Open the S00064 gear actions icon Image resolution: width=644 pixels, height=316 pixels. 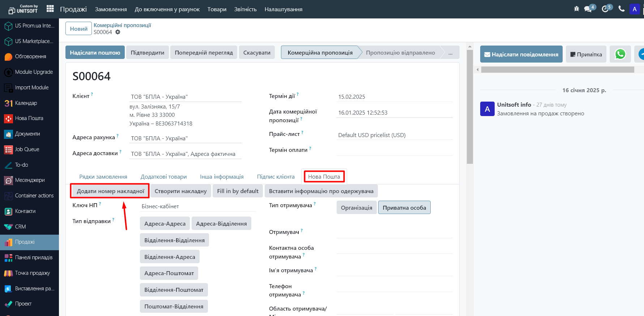coord(118,32)
